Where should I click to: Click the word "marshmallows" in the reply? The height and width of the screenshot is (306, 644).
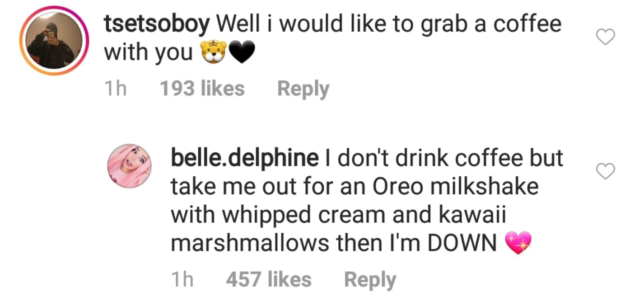[x=249, y=244]
